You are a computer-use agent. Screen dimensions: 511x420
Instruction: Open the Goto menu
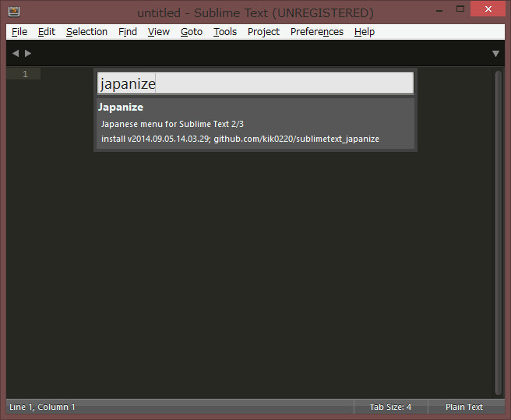click(x=192, y=32)
